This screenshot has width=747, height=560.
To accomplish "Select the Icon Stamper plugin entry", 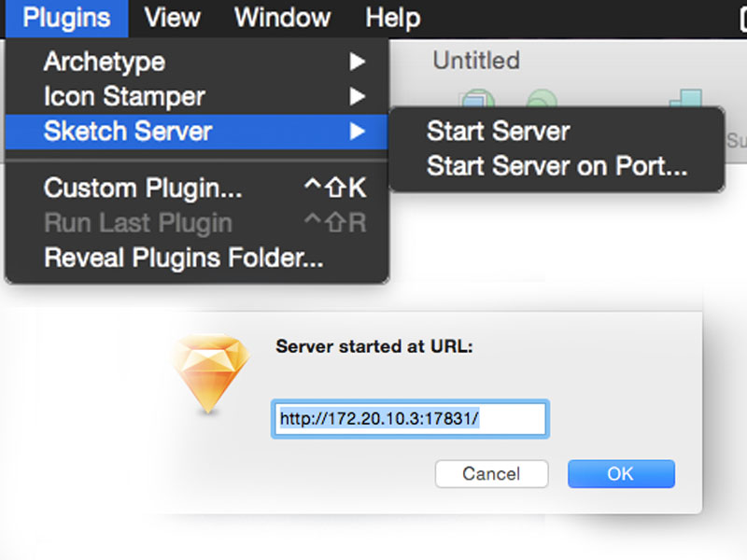I will point(197,96).
